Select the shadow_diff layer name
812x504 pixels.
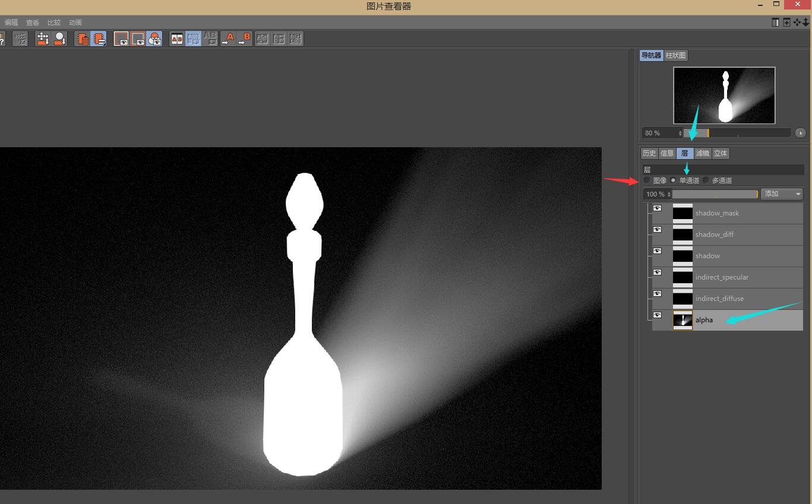point(714,234)
